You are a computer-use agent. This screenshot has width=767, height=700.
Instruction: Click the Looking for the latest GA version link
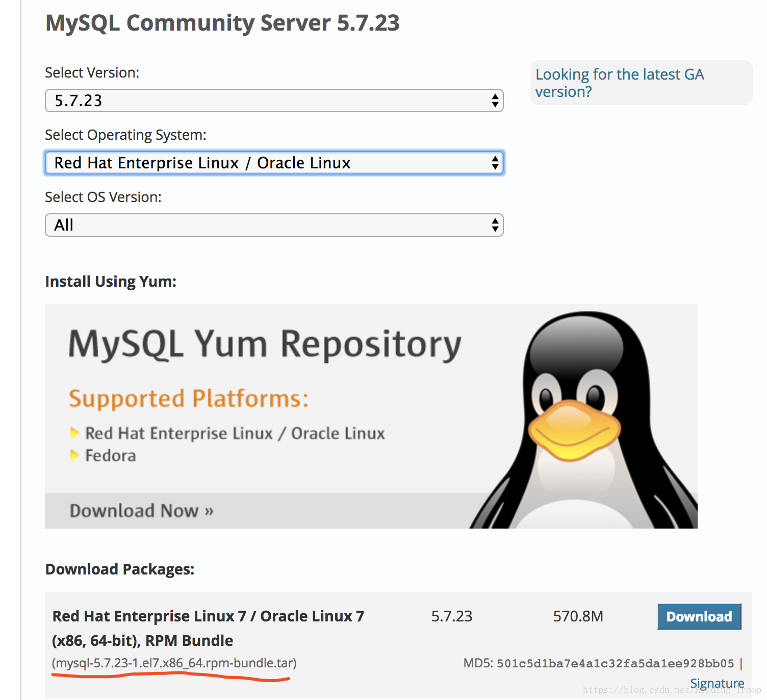point(619,83)
